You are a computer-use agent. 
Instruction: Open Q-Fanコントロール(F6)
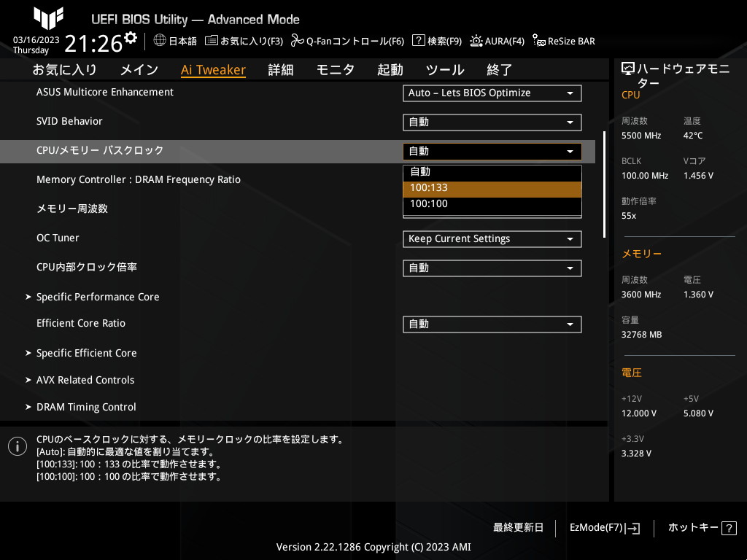coord(348,41)
